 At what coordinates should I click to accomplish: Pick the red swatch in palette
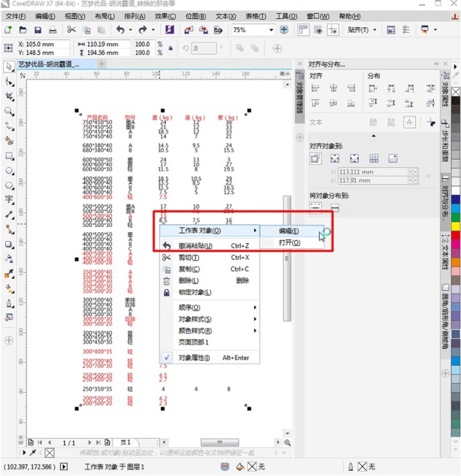pos(456,235)
